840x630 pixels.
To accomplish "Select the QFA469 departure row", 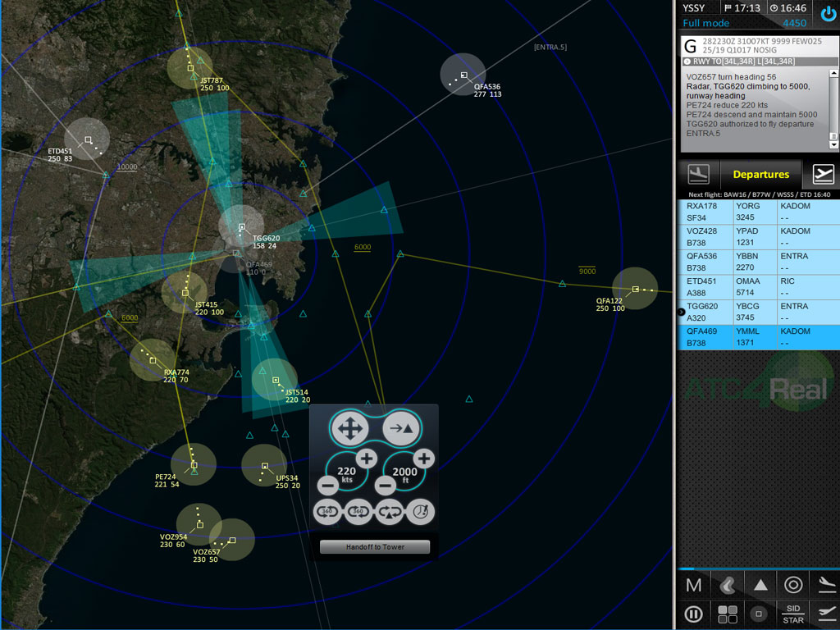I will [758, 337].
